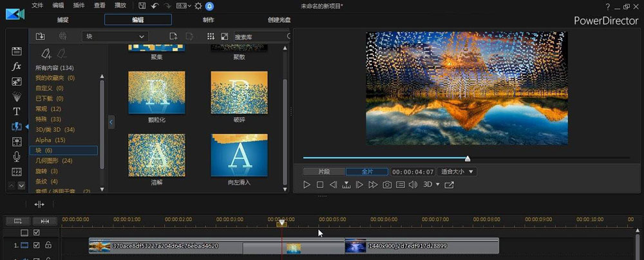Switch to the 制作 tab
This screenshot has height=260, width=644.
pos(209,20)
